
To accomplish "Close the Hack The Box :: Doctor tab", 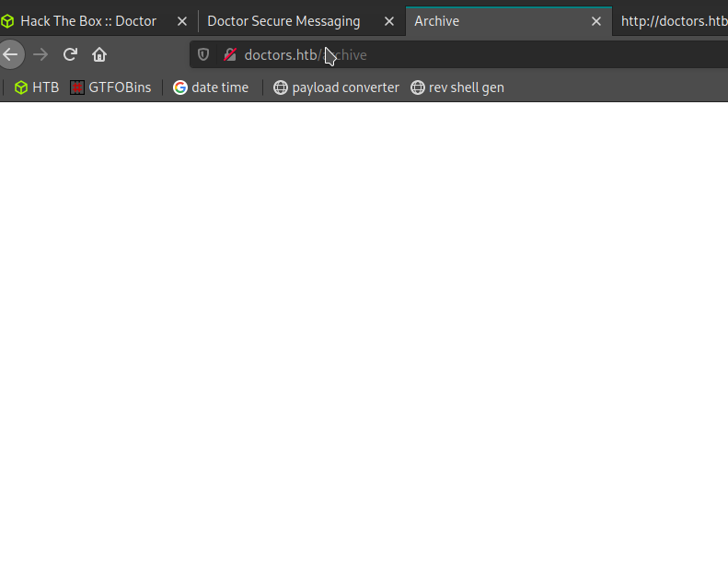I will pos(182,21).
